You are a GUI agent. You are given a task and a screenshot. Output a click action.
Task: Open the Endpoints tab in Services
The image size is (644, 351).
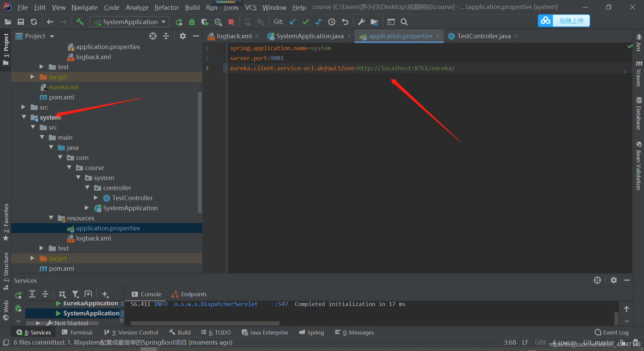(x=189, y=294)
